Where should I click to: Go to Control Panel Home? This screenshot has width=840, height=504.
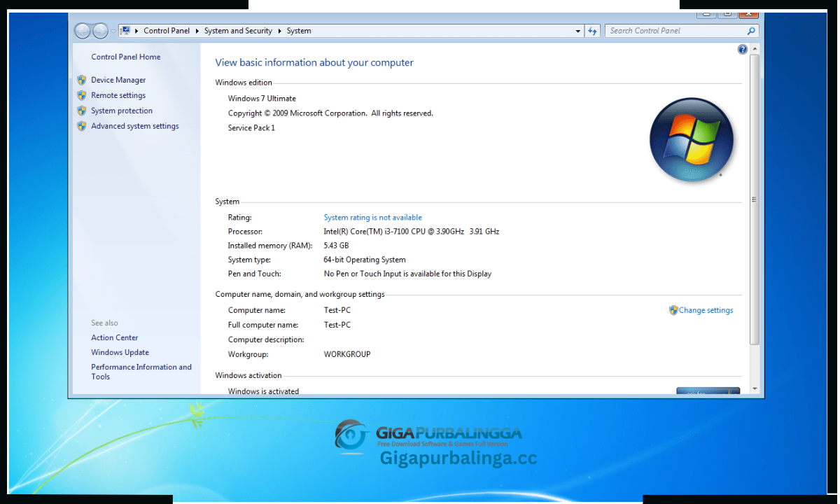(x=126, y=57)
